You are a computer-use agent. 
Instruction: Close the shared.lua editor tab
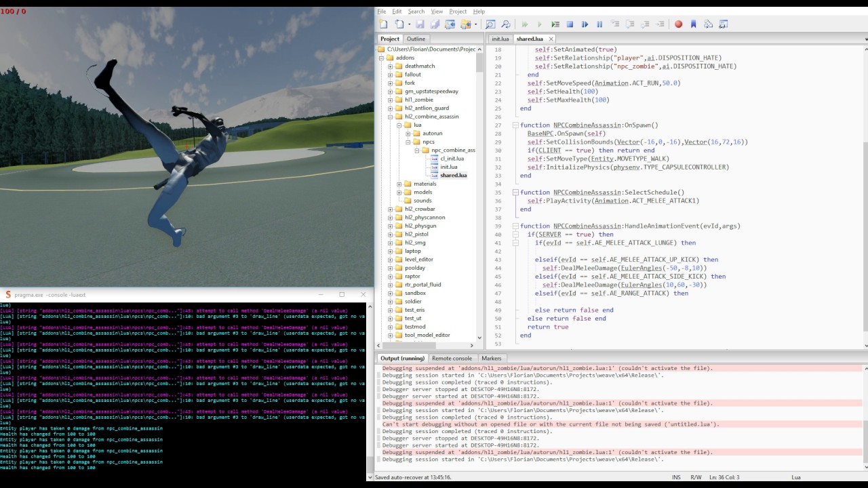pyautogui.click(x=551, y=39)
